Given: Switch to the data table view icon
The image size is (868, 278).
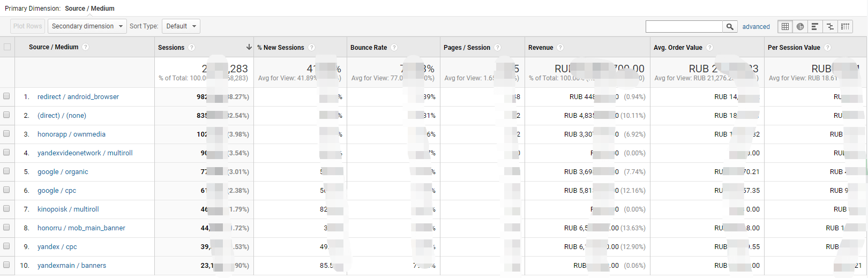Looking at the screenshot, I should tap(785, 26).
